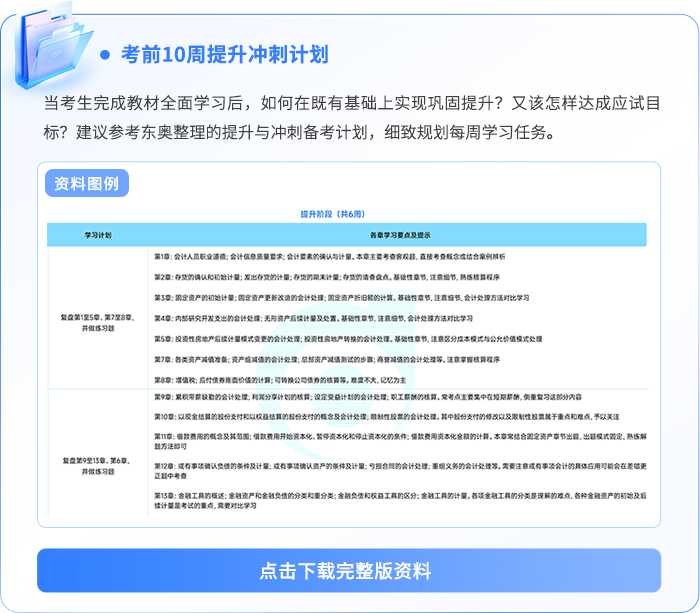Select the 复盘第9至13章、第6章 plan cell
This screenshot has width=700, height=613.
click(x=98, y=465)
